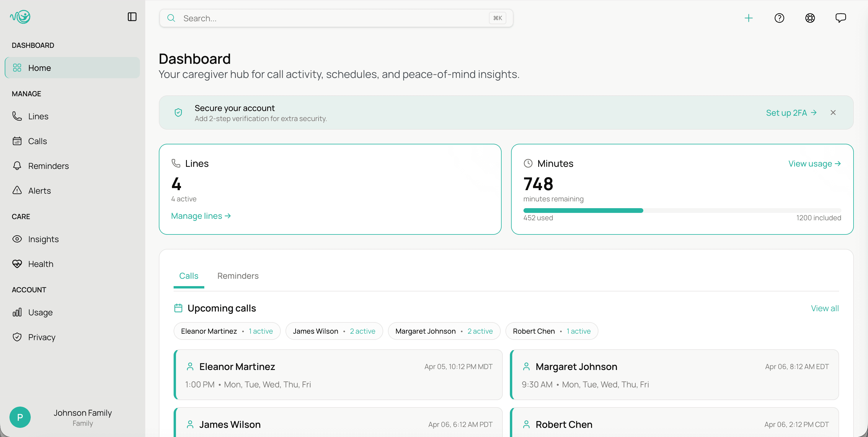Select the Lines phone icon
This screenshot has width=868, height=437.
[x=17, y=116]
